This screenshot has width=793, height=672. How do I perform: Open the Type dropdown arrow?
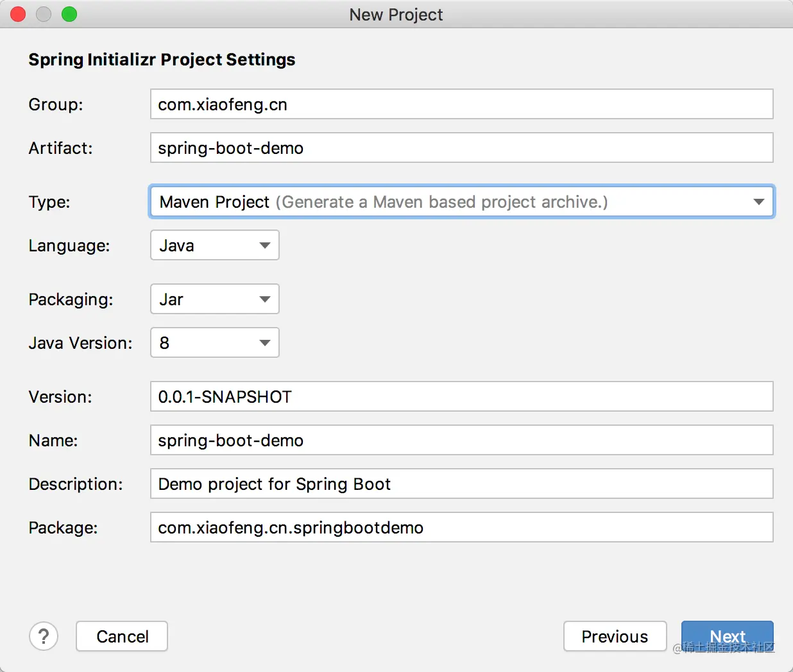(x=758, y=202)
